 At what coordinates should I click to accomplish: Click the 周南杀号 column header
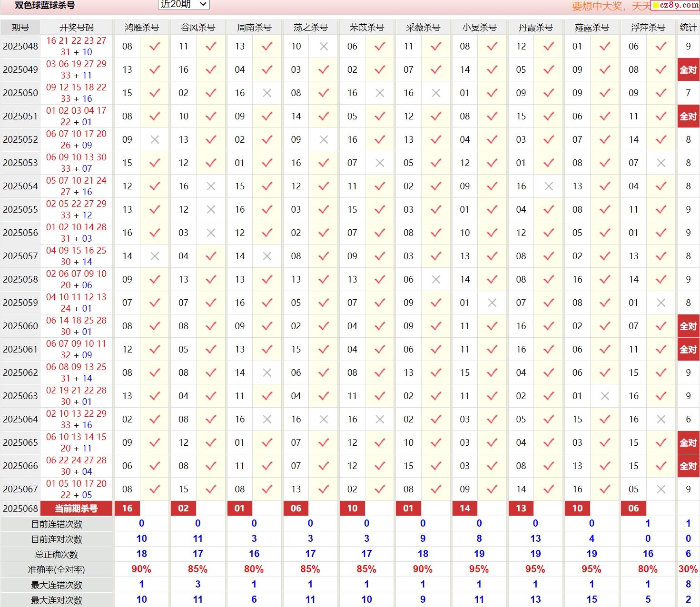[254, 27]
